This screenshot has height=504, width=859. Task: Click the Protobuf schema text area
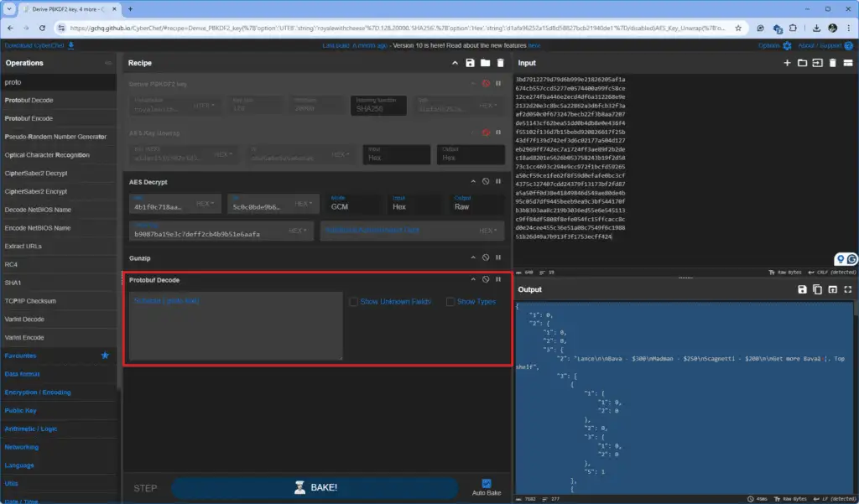(x=236, y=326)
